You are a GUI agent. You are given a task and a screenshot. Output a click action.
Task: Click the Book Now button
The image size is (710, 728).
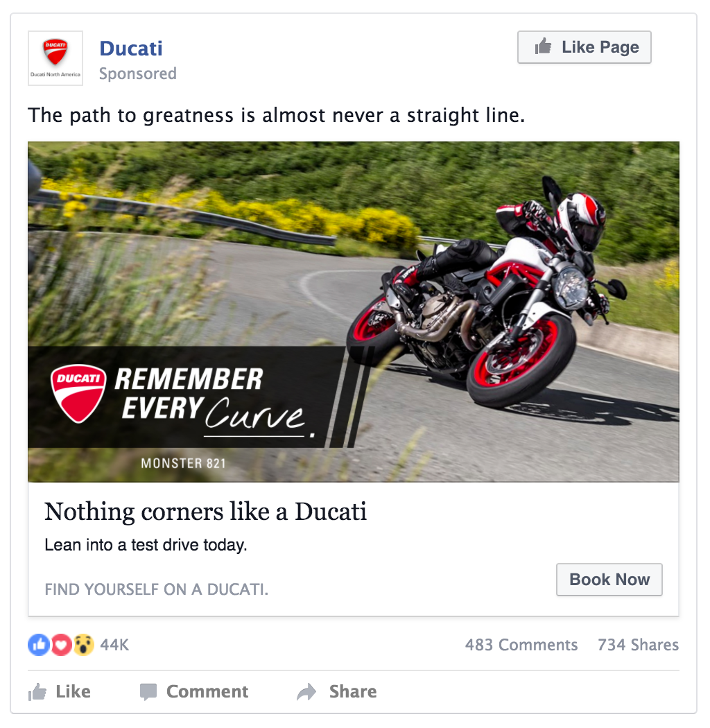pos(609,580)
